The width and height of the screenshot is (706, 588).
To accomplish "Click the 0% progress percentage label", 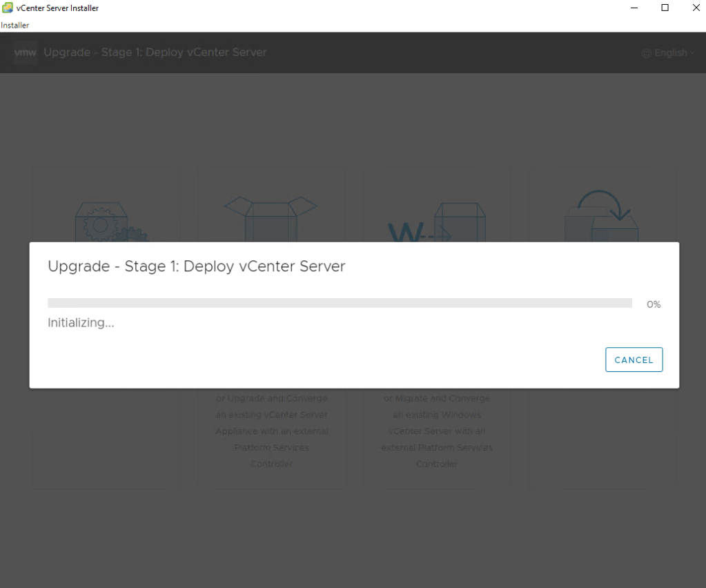I will pyautogui.click(x=653, y=304).
